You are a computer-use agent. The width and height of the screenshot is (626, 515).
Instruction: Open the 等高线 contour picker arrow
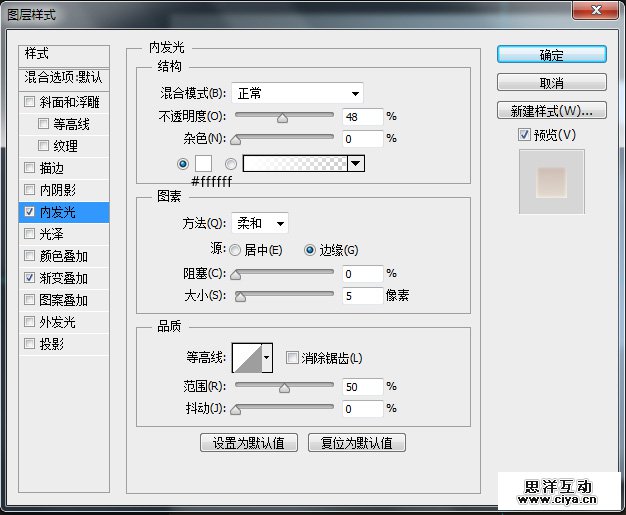267,358
